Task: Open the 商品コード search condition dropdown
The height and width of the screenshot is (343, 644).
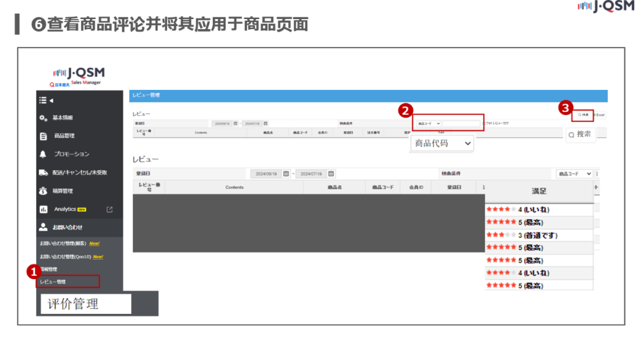Action: click(x=428, y=122)
